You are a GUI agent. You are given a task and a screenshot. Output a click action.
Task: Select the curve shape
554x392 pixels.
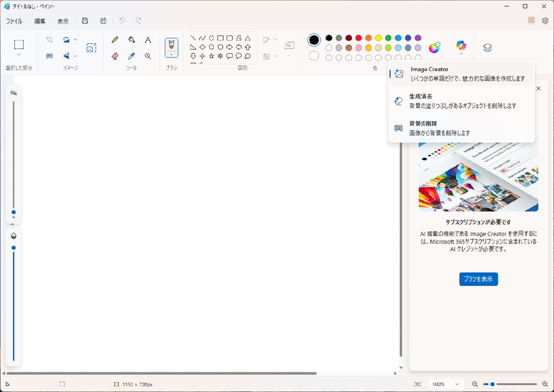[x=202, y=38]
